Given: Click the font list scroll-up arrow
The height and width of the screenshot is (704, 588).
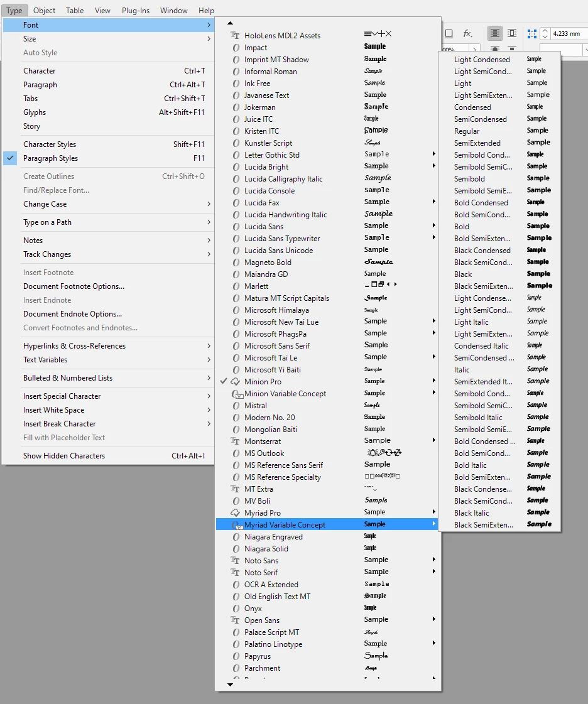Looking at the screenshot, I should point(231,23).
